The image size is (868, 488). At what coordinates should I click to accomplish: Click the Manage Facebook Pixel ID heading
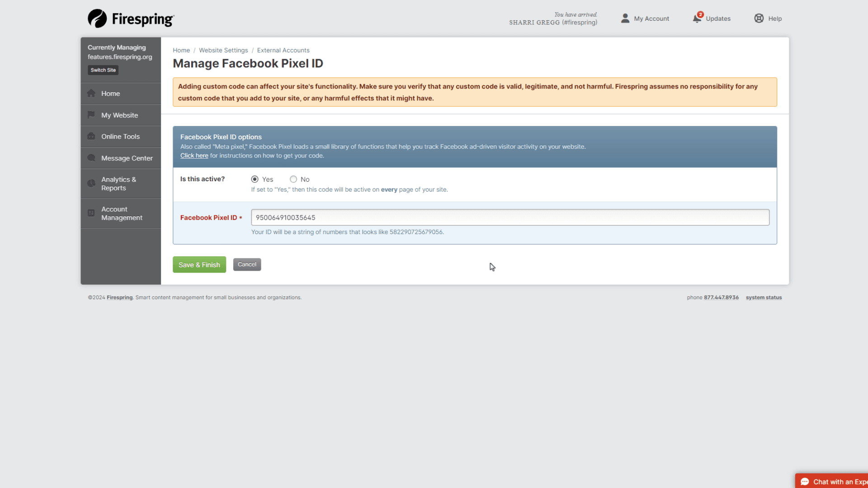[x=248, y=63]
